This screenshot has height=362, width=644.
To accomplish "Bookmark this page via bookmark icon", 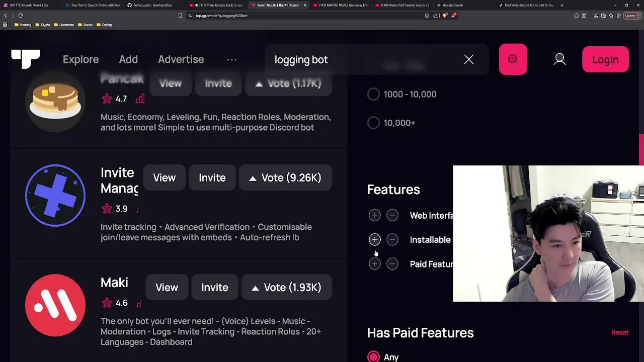I will [180, 16].
